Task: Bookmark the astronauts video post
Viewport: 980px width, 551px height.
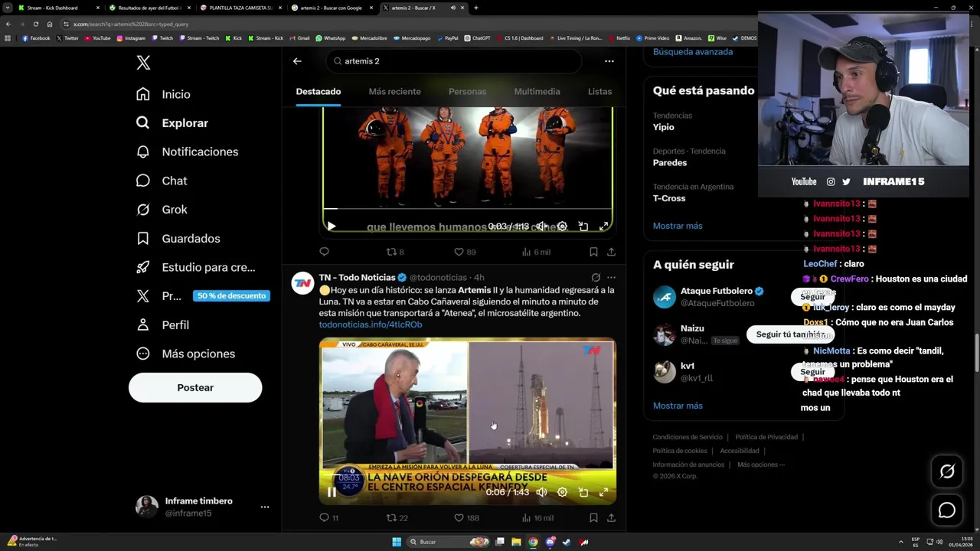Action: coord(593,252)
